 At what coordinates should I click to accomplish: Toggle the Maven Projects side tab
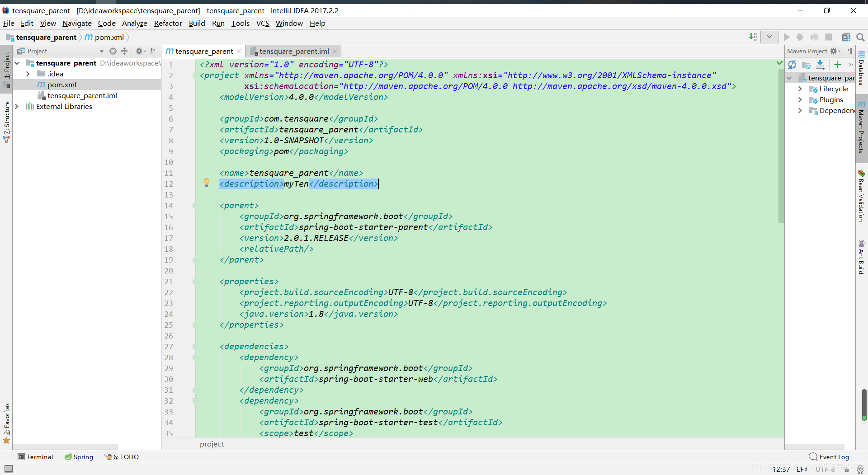pyautogui.click(x=862, y=127)
